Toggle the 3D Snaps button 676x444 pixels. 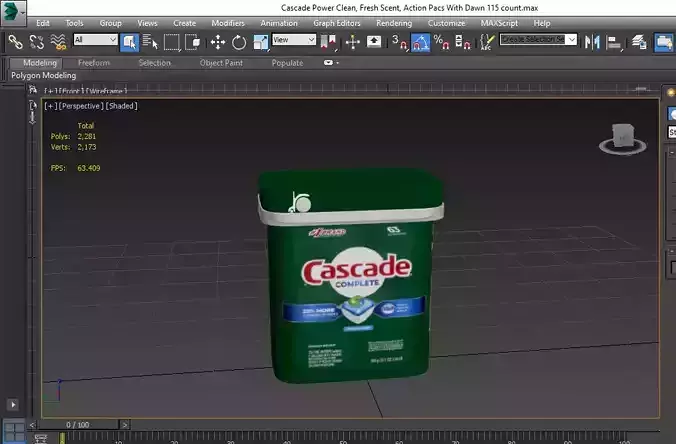(399, 42)
